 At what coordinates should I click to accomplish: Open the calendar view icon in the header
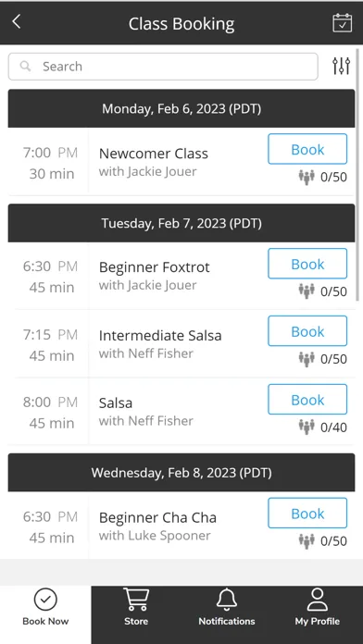pyautogui.click(x=342, y=22)
